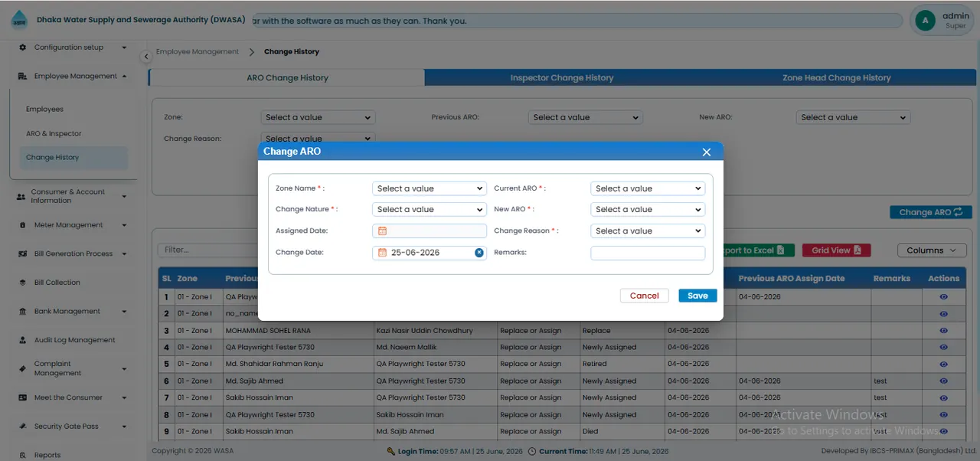Sort by Previous ARO Assign Date column

pos(792,279)
